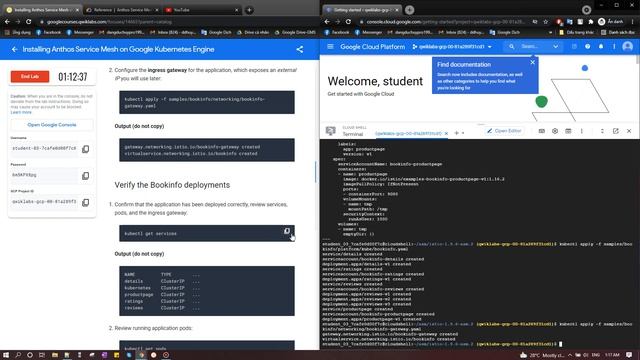Image resolution: width=640 pixels, height=360 pixels.
Task: Open the Cloud Shell web preview icon
Action: click(568, 131)
